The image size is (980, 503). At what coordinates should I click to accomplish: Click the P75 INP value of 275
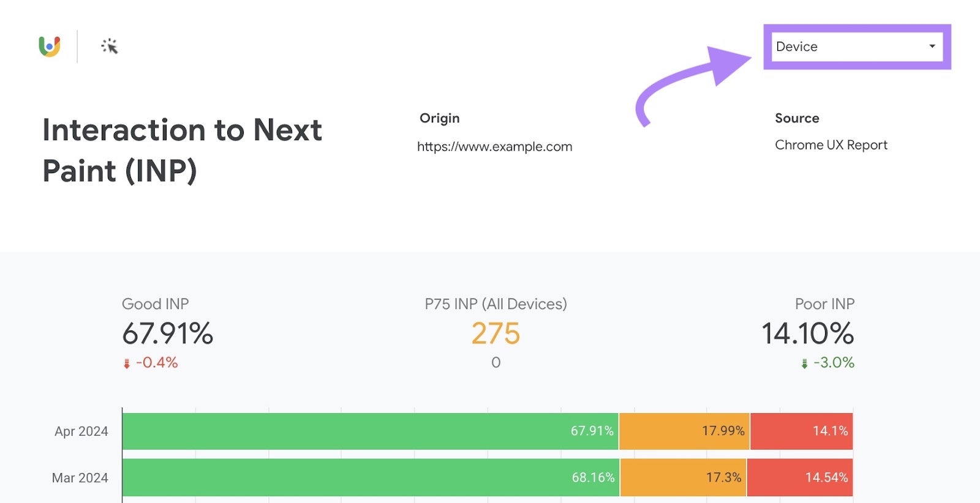(x=495, y=334)
